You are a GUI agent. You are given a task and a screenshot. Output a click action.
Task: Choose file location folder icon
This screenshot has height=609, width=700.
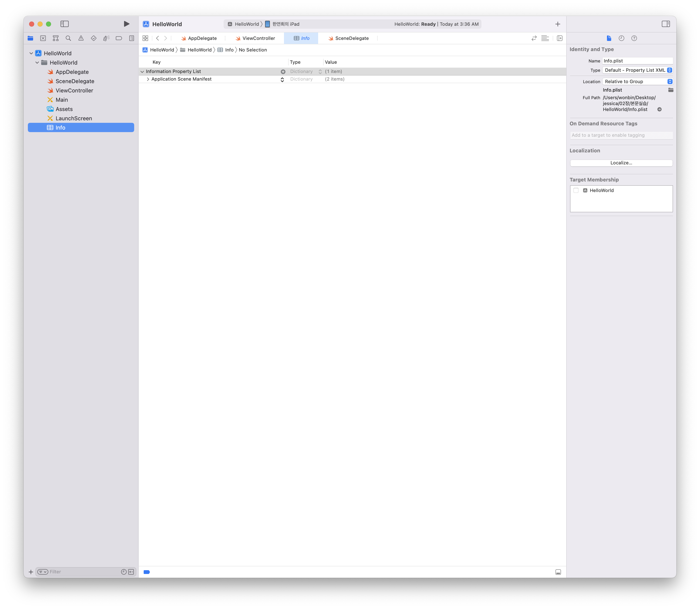[670, 90]
